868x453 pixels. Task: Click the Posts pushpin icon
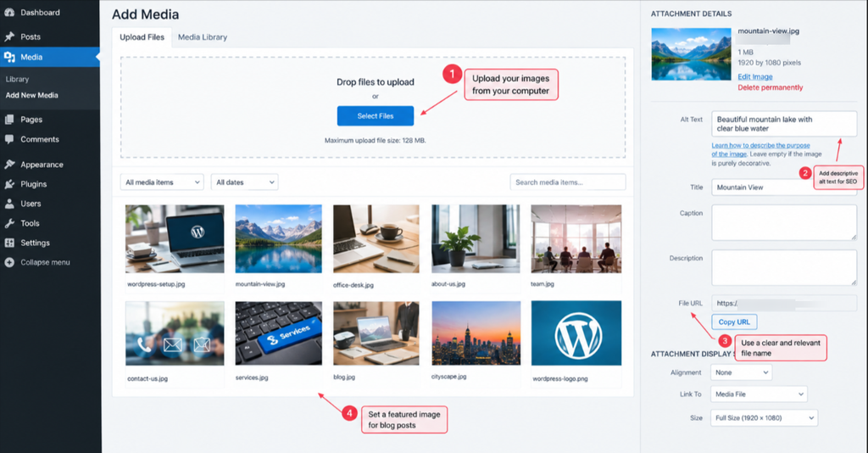9,36
